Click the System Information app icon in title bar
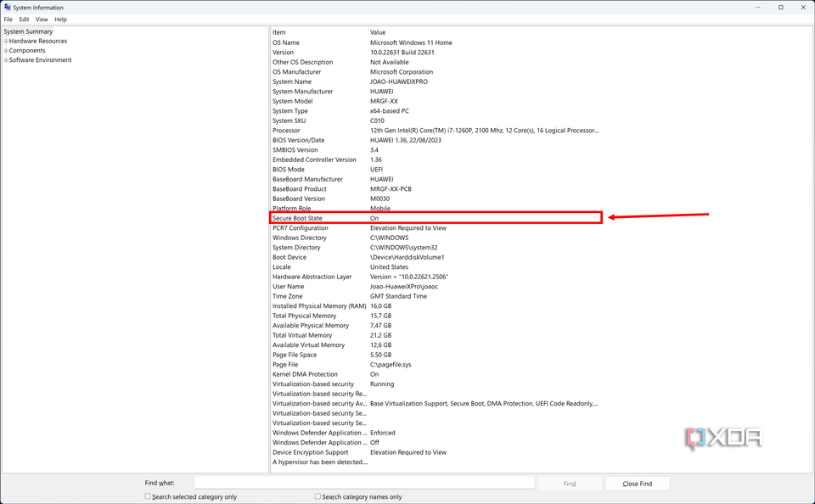The width and height of the screenshot is (815, 504). click(x=8, y=8)
